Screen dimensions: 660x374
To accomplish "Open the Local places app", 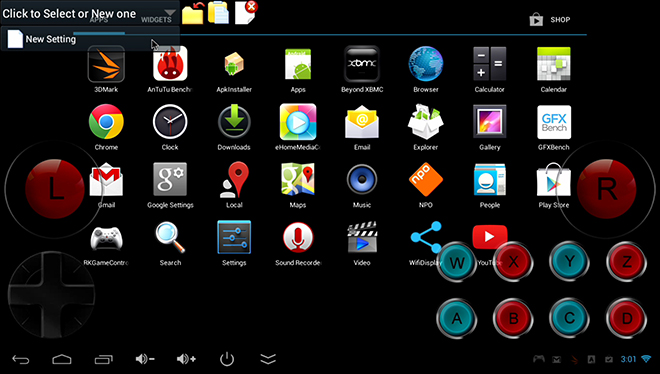I will 234,180.
